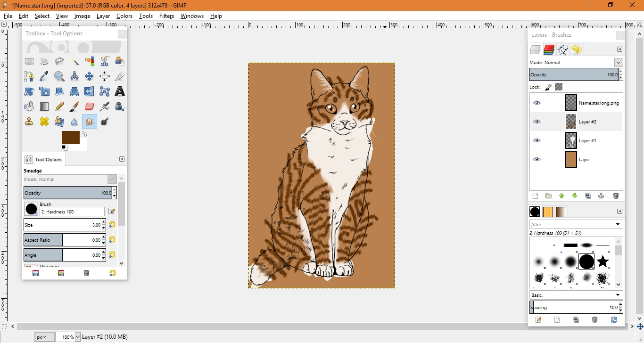Select the Blur/Sharpen droplet tool
This screenshot has width=644, height=343.
point(74,122)
